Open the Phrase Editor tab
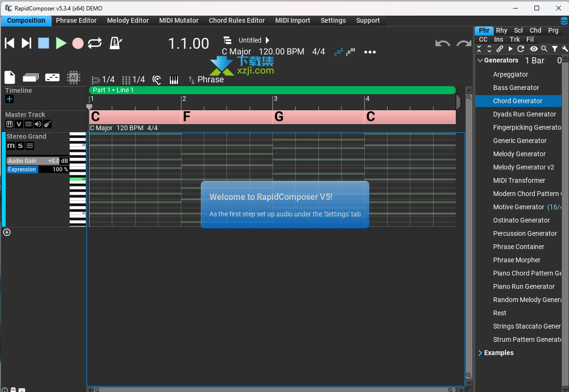This screenshot has height=392, width=569. click(x=76, y=20)
